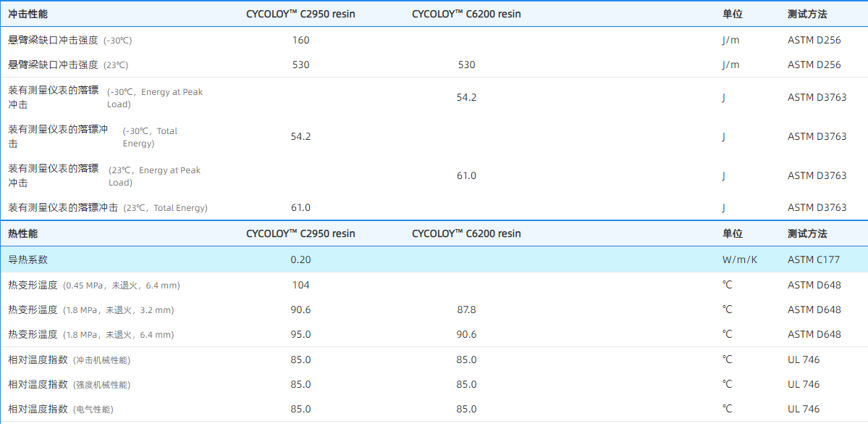Image resolution: width=868 pixels, height=424 pixels.
Task: Select CYCOLOY C2950 resin header in 热性能 section
Action: pyautogui.click(x=300, y=234)
